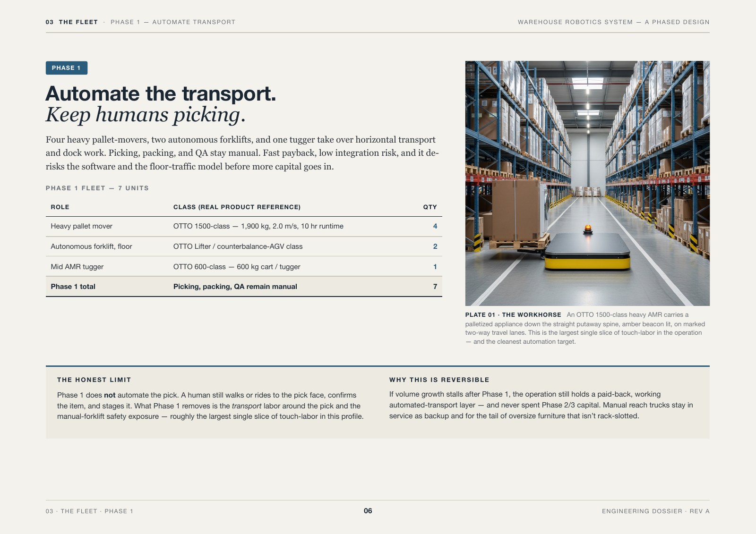Click 'PHASE 1 — AUTOMATE TRANSPORT' header text
Viewport: 756px width, 534px height.
tap(173, 22)
